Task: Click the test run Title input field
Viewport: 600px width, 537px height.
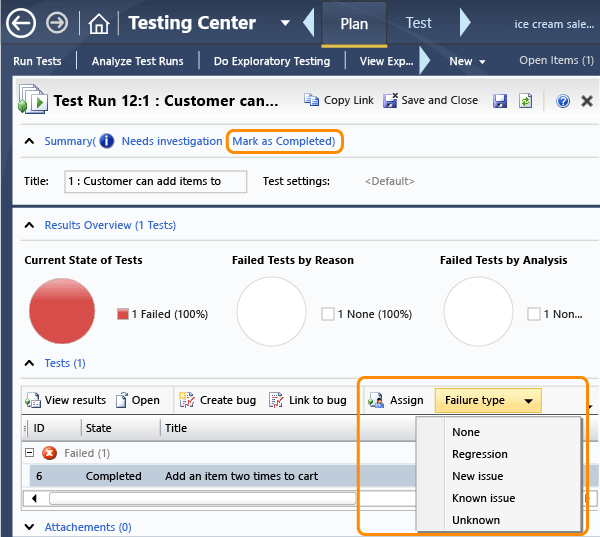Action: tap(155, 181)
